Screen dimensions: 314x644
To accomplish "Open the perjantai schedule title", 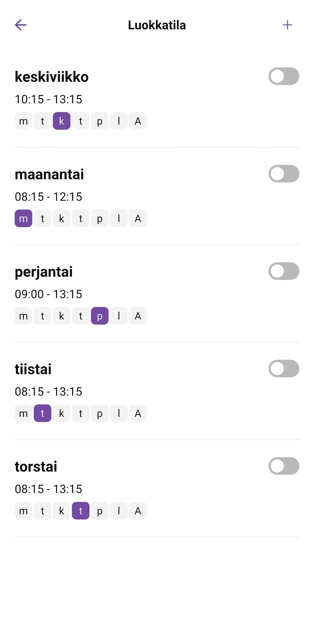I will coord(44,272).
